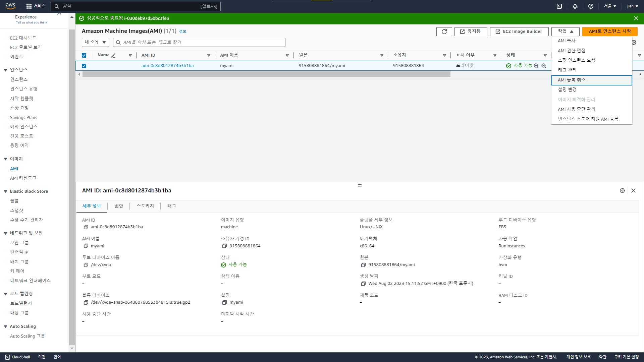The height and width of the screenshot is (362, 644).
Task: Open the 휴지통 recycle bin button
Action: tap(471, 32)
